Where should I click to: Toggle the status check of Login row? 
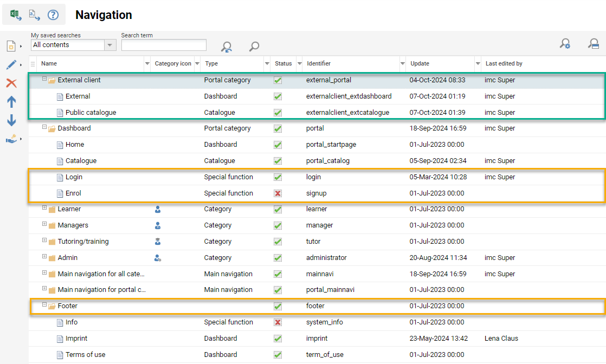(x=278, y=177)
